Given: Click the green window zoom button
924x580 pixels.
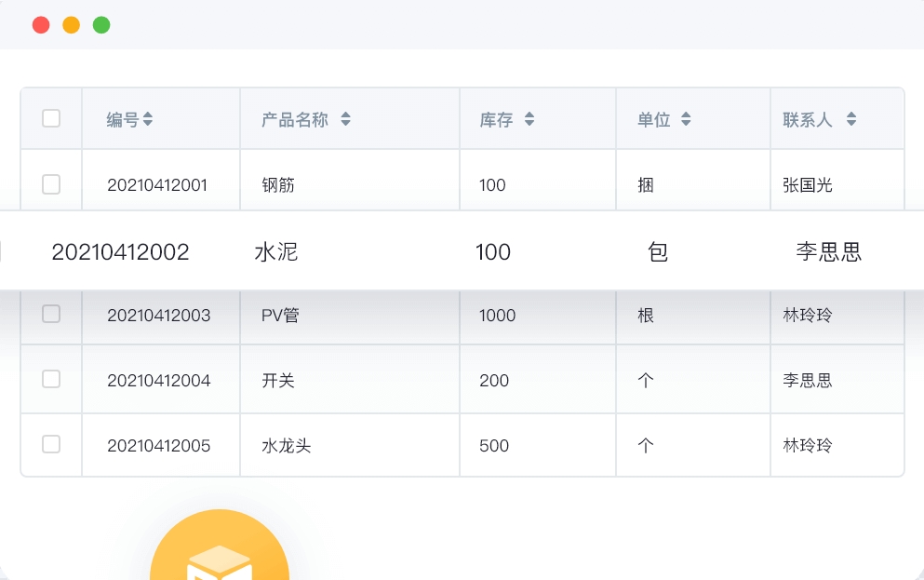Looking at the screenshot, I should click(101, 25).
